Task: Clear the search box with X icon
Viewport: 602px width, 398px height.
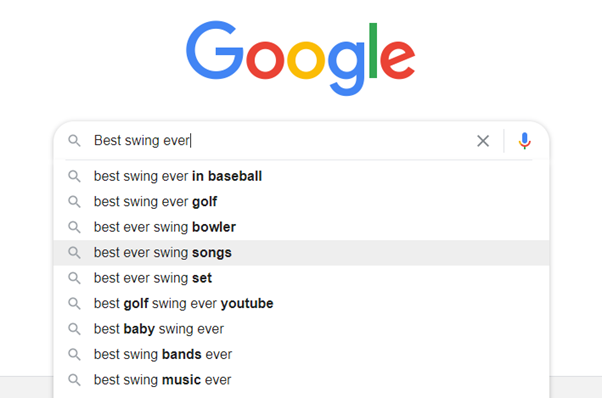Action: (x=483, y=141)
